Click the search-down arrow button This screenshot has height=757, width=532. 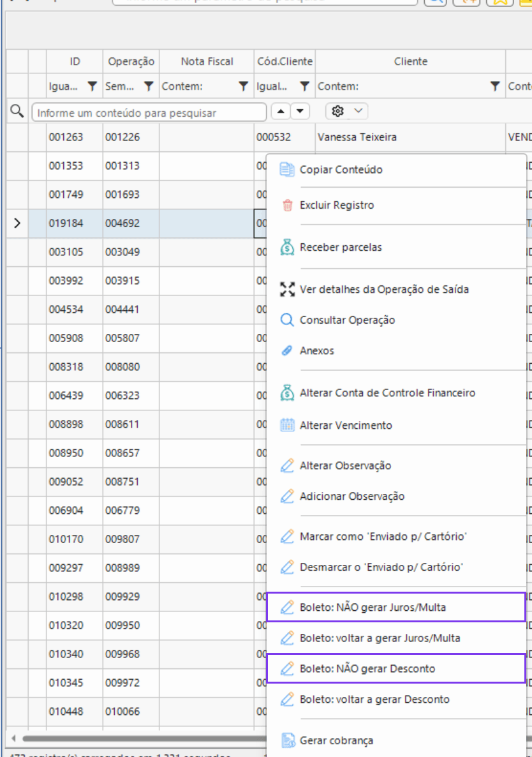[x=300, y=112]
